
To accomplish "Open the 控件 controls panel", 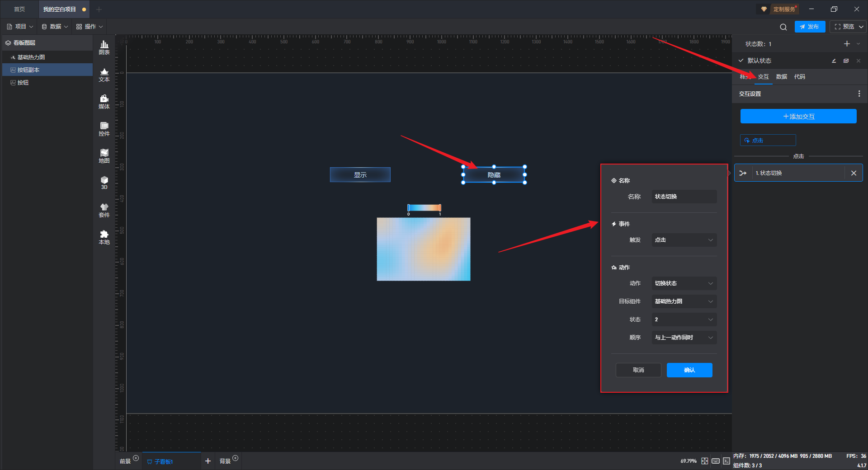I will point(104,129).
